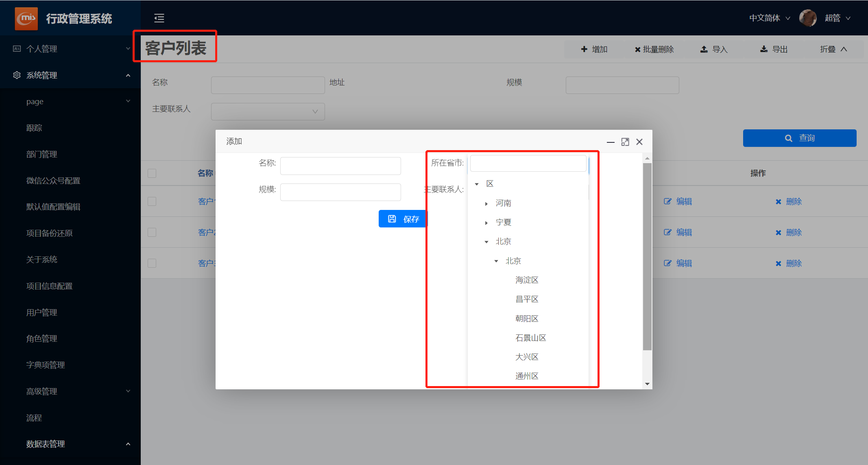Open 角色管理 sidebar menu item
Image resolution: width=868 pixels, height=465 pixels.
click(42, 338)
